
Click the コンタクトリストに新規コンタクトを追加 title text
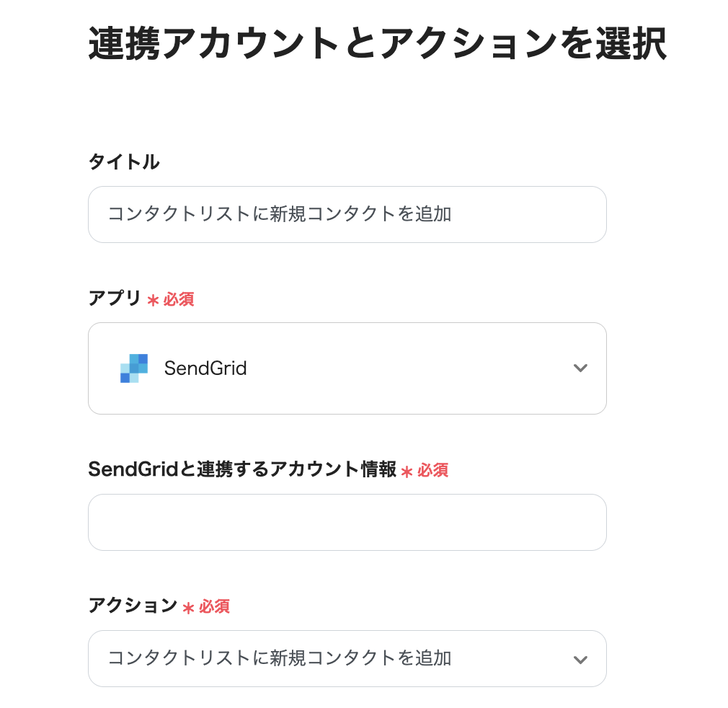[280, 214]
